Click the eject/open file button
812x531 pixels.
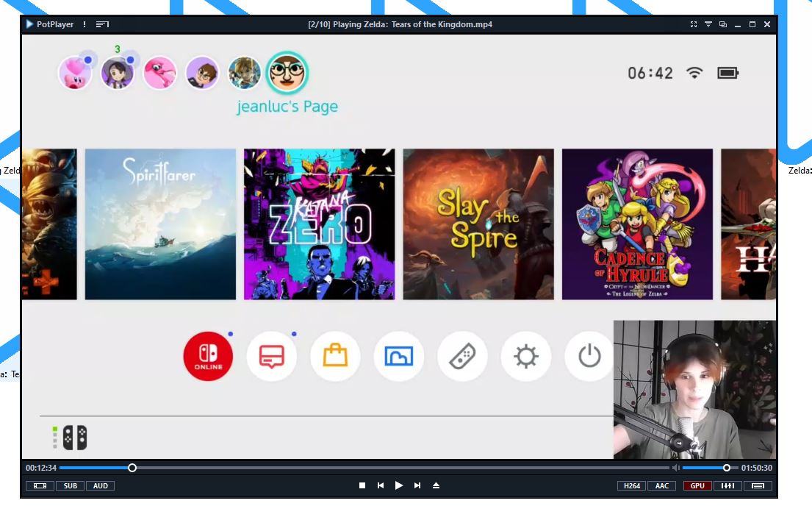(x=436, y=485)
